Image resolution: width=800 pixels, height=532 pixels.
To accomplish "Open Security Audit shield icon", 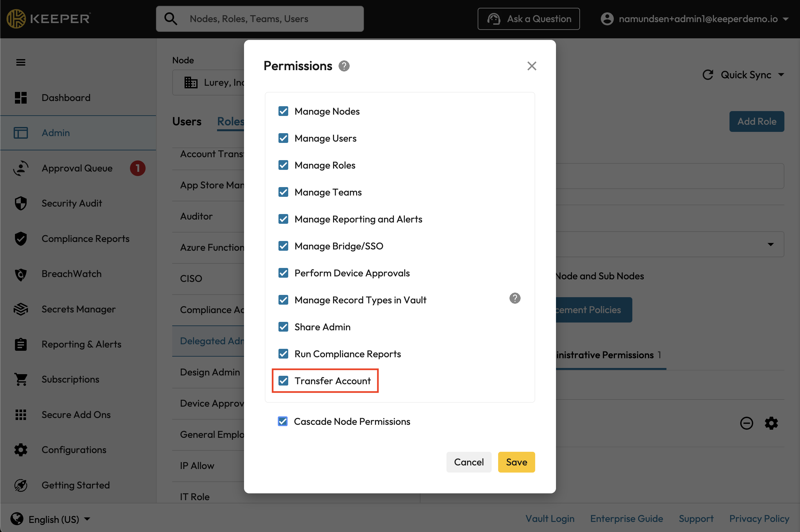I will point(21,203).
